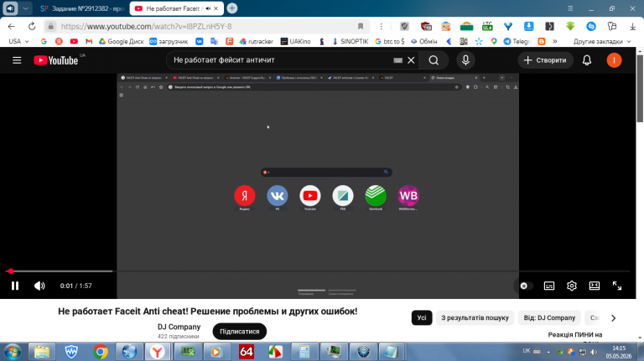The height and width of the screenshot is (361, 644).
Task: Open the btc to $ bookmark
Action: (389, 41)
